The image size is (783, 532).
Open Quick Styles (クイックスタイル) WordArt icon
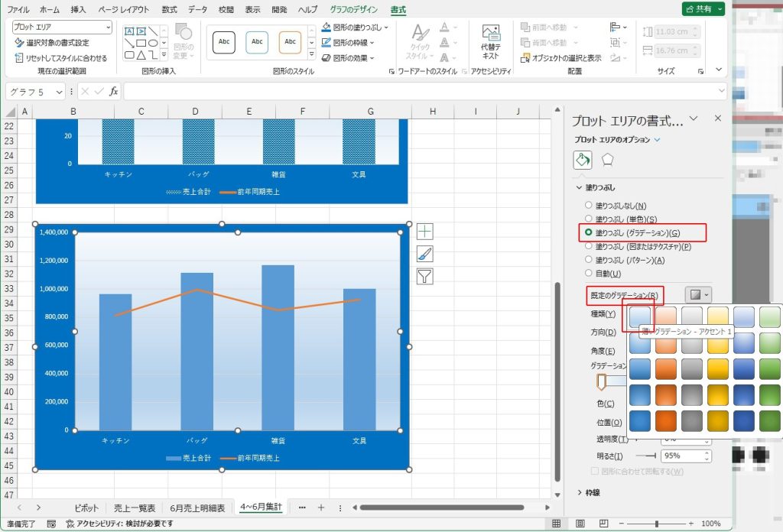420,41
